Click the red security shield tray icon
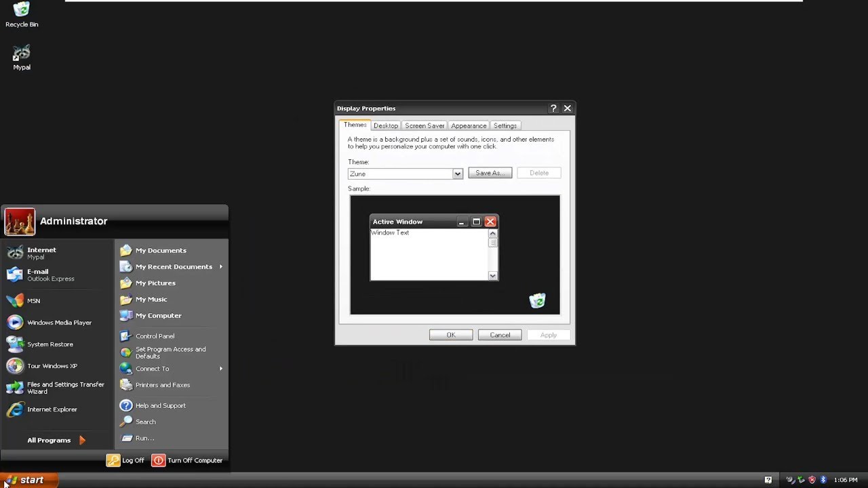This screenshot has width=868, height=488. point(812,480)
